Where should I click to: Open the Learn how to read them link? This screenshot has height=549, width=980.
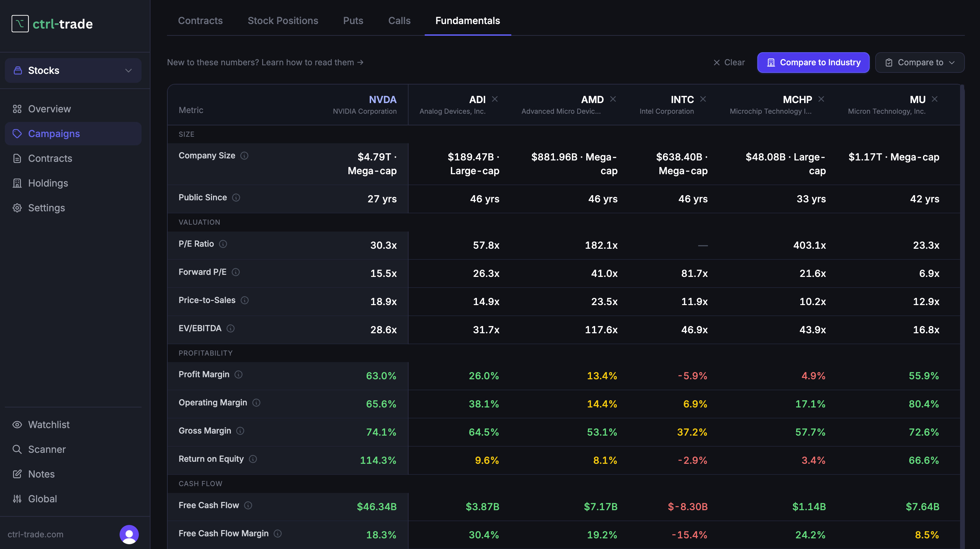(x=312, y=63)
